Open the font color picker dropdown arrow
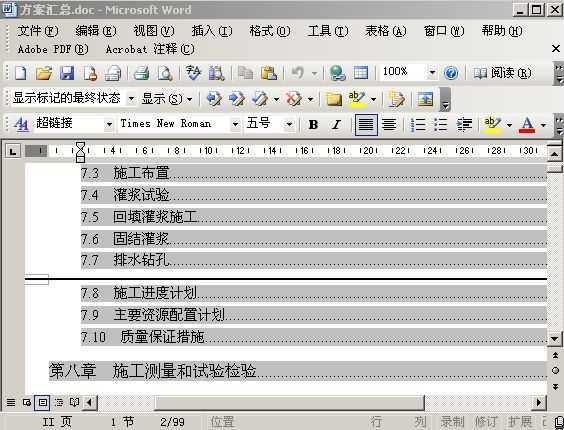The height and width of the screenshot is (430, 564). (x=543, y=125)
